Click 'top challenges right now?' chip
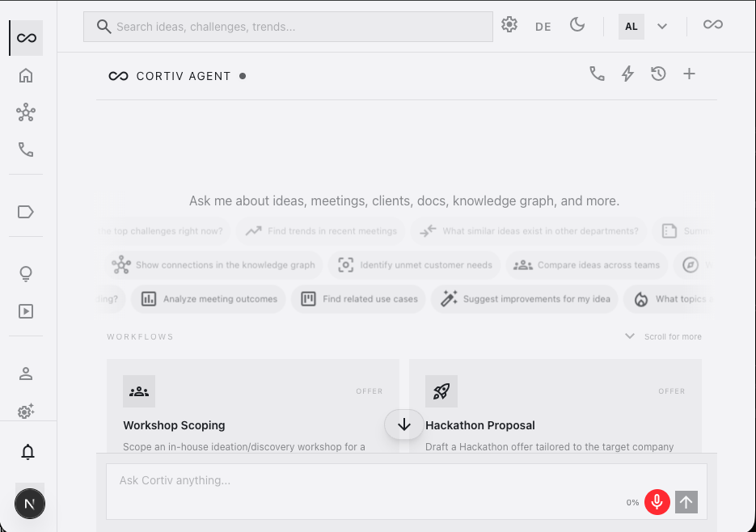The width and height of the screenshot is (756, 532). pyautogui.click(x=163, y=231)
